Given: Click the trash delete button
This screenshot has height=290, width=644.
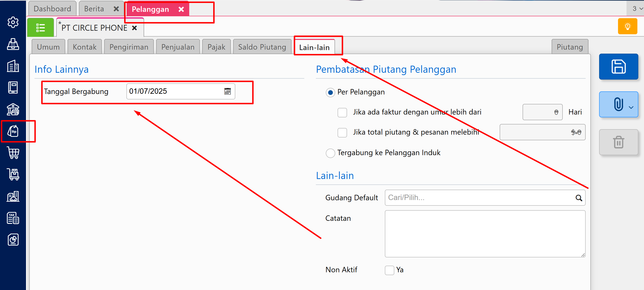Looking at the screenshot, I should tap(618, 142).
